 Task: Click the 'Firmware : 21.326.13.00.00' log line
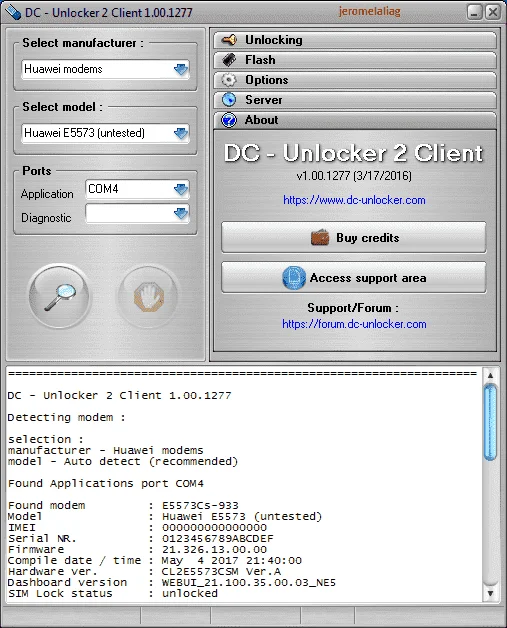[137, 550]
